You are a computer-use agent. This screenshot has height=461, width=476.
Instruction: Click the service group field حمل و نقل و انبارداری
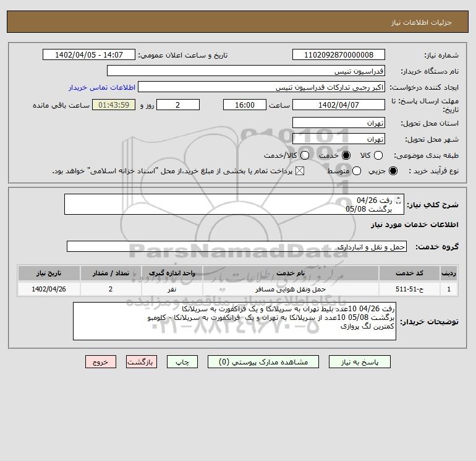[237, 246]
